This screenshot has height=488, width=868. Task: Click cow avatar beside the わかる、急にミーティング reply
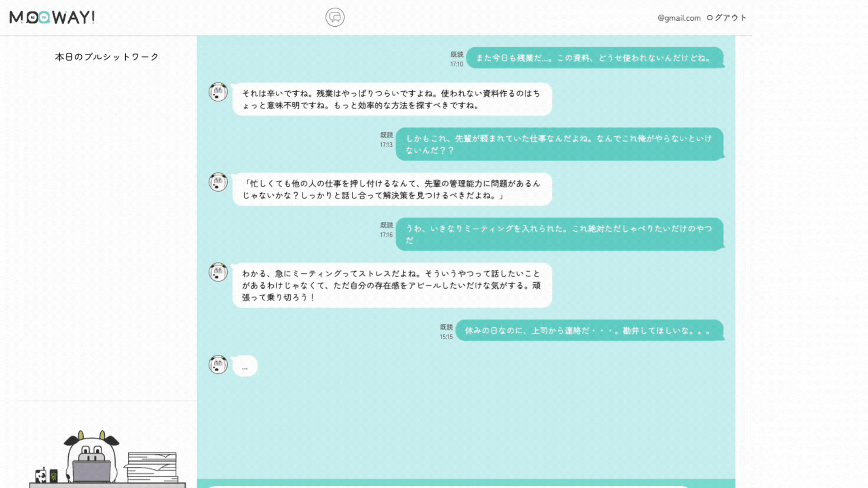pos(218,272)
